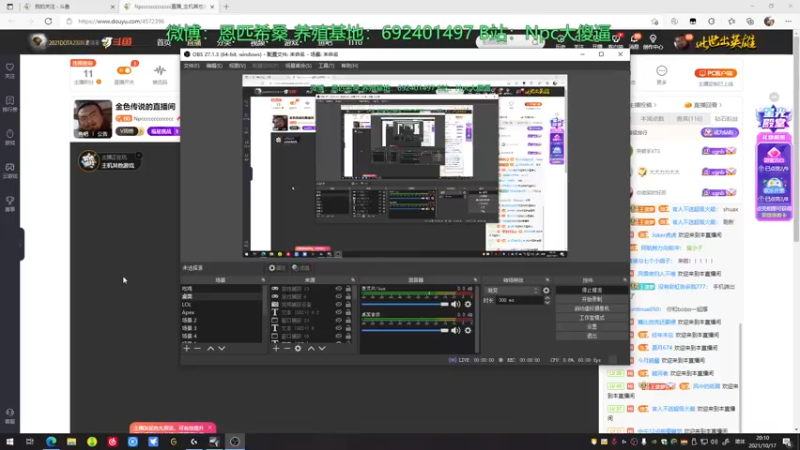The height and width of the screenshot is (450, 800).
Task: Move the selected scene up
Action: coord(211,348)
